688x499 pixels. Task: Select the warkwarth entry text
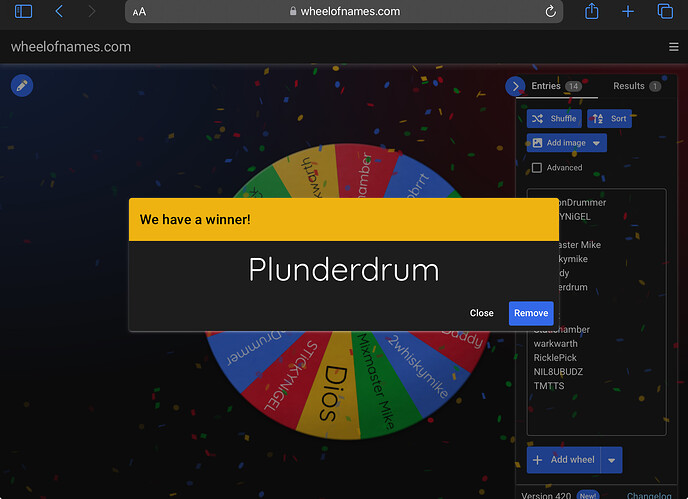pyautogui.click(x=555, y=344)
